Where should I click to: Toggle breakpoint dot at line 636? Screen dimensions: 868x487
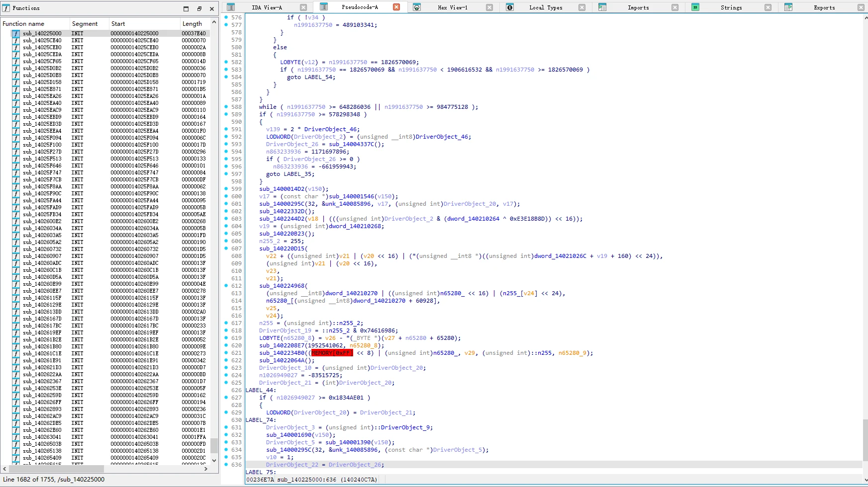coord(226,465)
